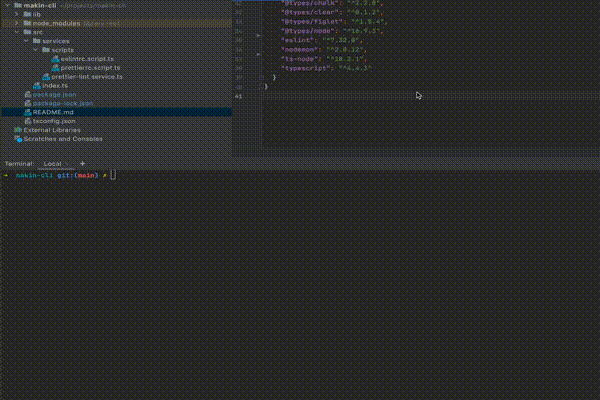Click the "@types/clear" dependency line
The height and width of the screenshot is (400, 600).
tap(331, 12)
